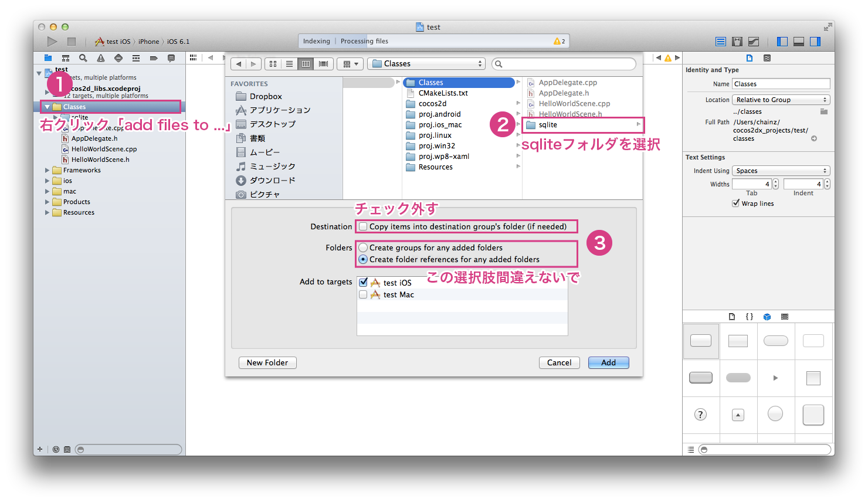Enable the test Mac target checkbox
The width and height of the screenshot is (868, 502).
pyautogui.click(x=363, y=294)
